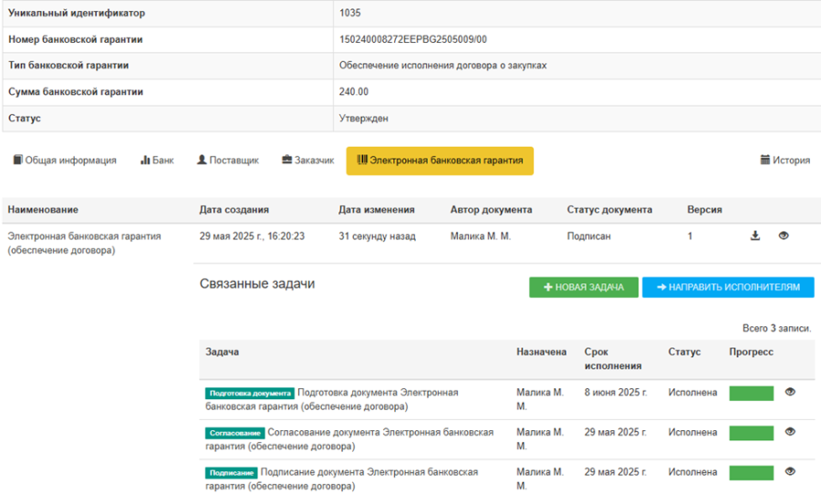The height and width of the screenshot is (504, 821).
Task: Download the electronic bank guarantee document
Action: point(754,236)
